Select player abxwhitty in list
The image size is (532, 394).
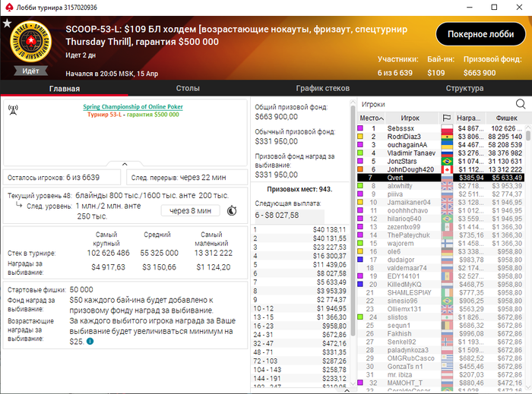click(x=440, y=186)
